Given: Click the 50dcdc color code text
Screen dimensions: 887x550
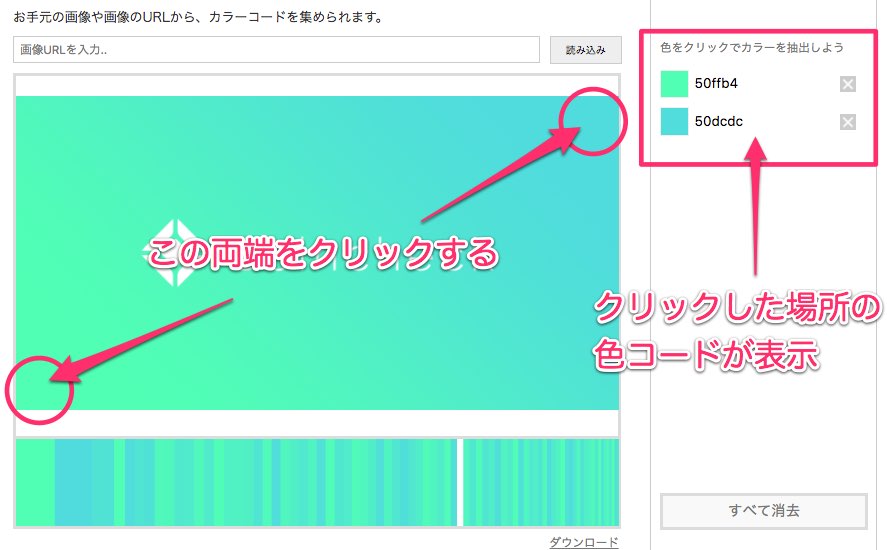Looking at the screenshot, I should 718,121.
